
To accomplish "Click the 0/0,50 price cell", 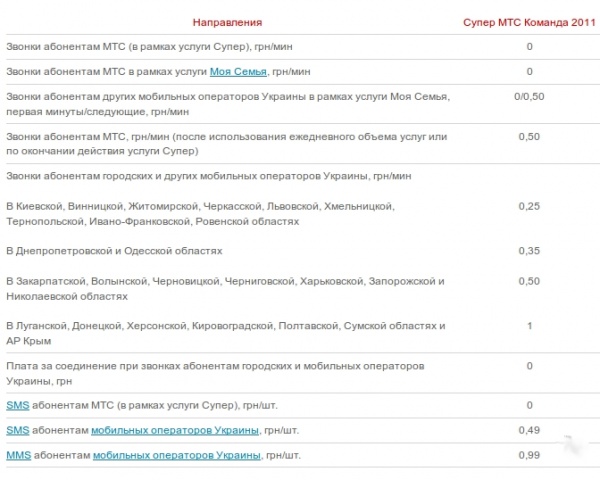I will point(529,97).
